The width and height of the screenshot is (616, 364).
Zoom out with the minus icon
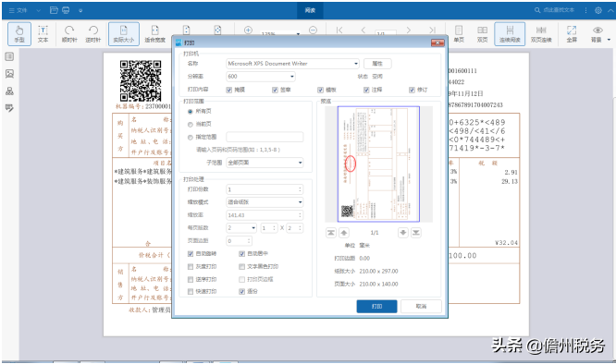coord(314,30)
